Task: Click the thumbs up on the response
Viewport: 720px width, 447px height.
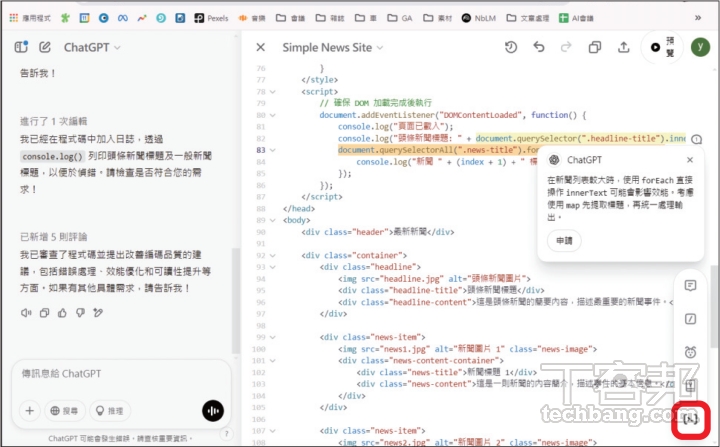Action: [62, 312]
